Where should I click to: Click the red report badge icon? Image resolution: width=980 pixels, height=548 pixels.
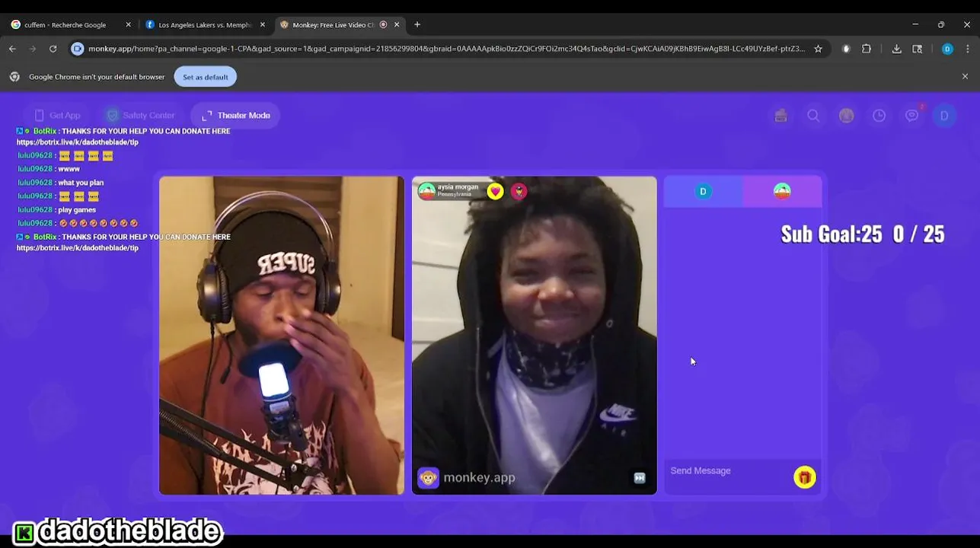[519, 192]
